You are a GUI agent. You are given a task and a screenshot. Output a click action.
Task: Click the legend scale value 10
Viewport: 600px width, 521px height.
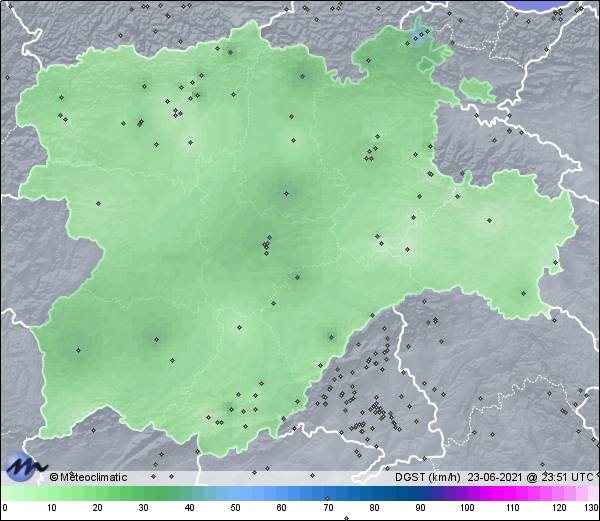[x=52, y=508]
